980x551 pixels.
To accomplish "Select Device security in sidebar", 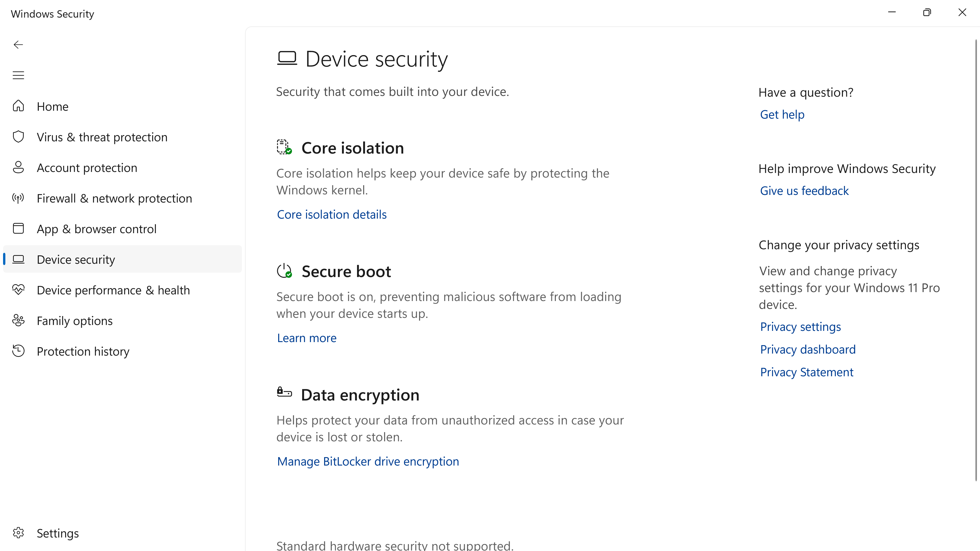I will [76, 259].
